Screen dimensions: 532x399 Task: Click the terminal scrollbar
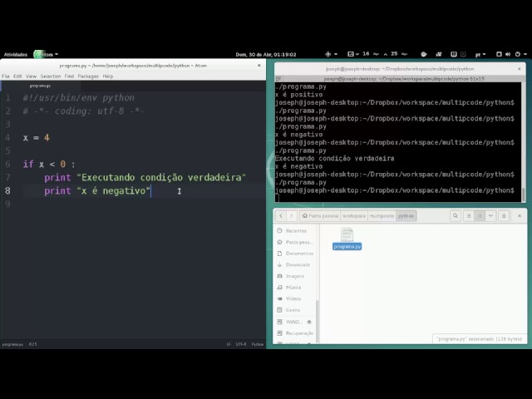click(x=523, y=195)
